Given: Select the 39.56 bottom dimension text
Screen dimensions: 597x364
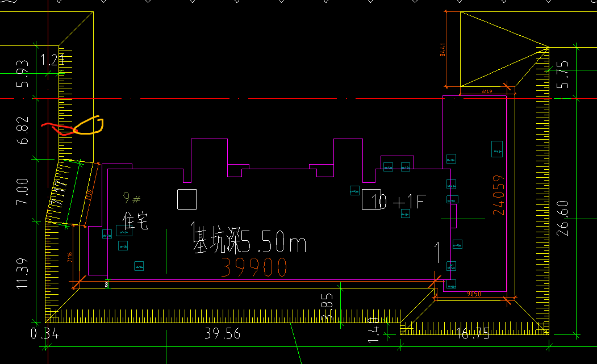Looking at the screenshot, I should pyautogui.click(x=223, y=333).
